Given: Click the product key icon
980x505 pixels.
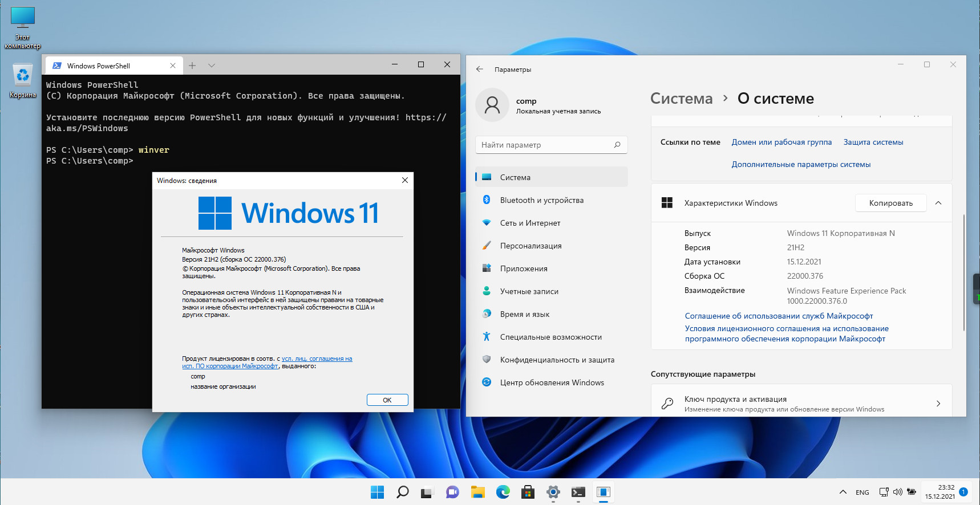Looking at the screenshot, I should point(667,404).
